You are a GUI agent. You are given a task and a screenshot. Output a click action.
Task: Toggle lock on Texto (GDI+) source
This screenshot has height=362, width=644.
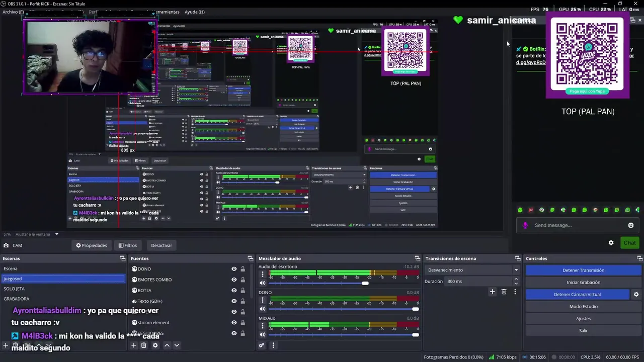243,301
